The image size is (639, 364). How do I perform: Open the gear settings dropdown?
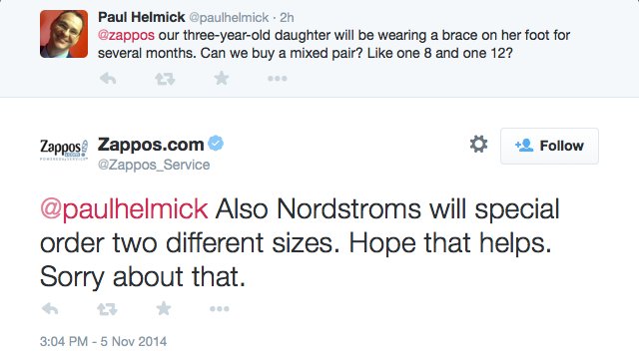(478, 145)
